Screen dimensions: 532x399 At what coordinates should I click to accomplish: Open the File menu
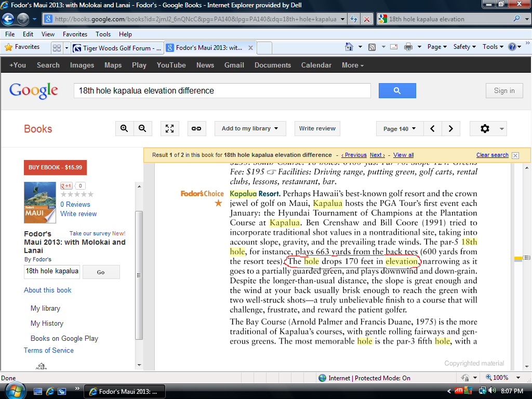pyautogui.click(x=10, y=34)
